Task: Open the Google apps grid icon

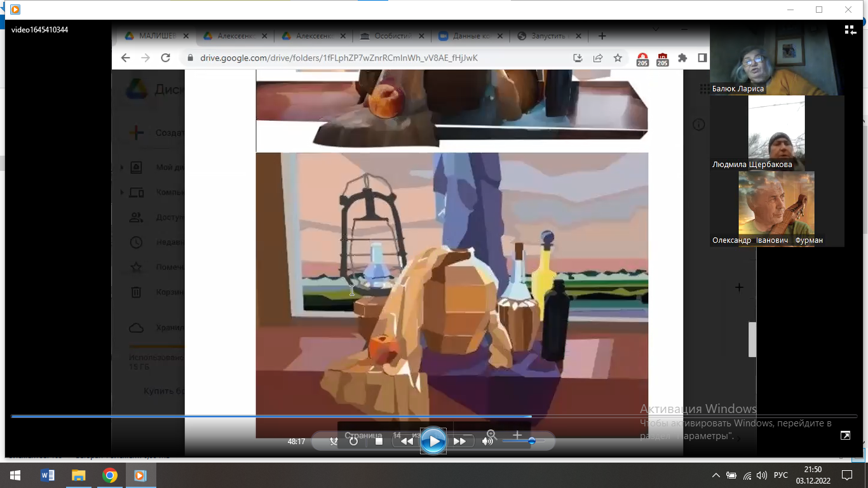Action: pyautogui.click(x=704, y=89)
